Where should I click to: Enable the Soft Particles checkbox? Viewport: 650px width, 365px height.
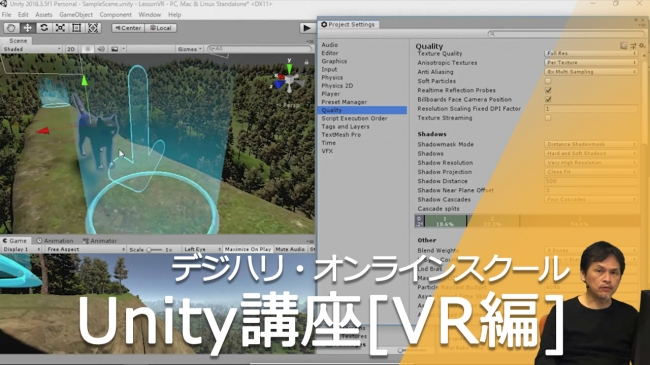(x=548, y=81)
